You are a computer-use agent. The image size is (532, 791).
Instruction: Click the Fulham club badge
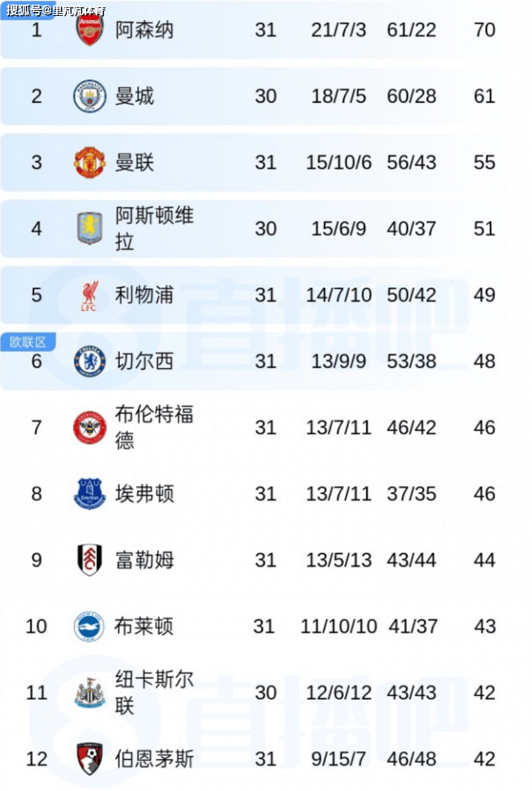[x=89, y=560]
